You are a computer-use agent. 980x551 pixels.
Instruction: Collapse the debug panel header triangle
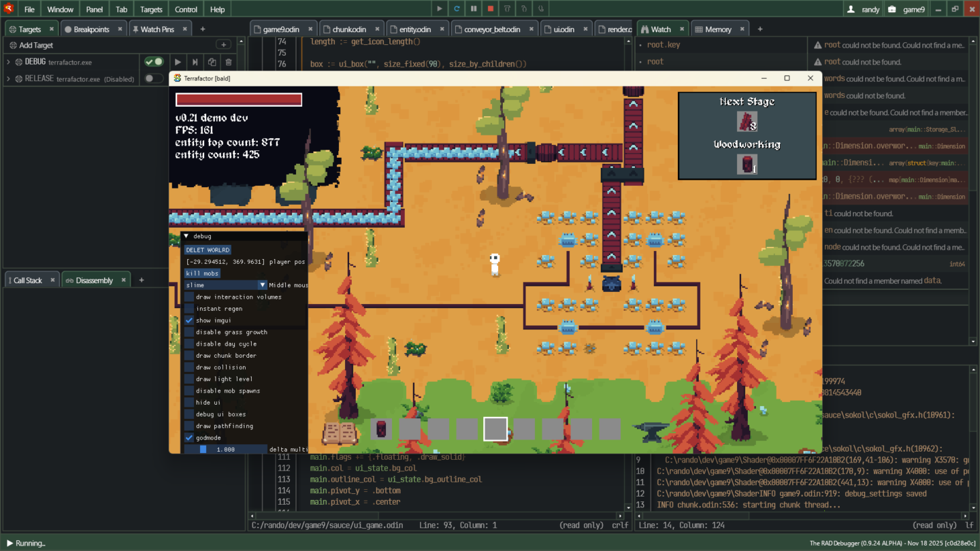(x=186, y=236)
